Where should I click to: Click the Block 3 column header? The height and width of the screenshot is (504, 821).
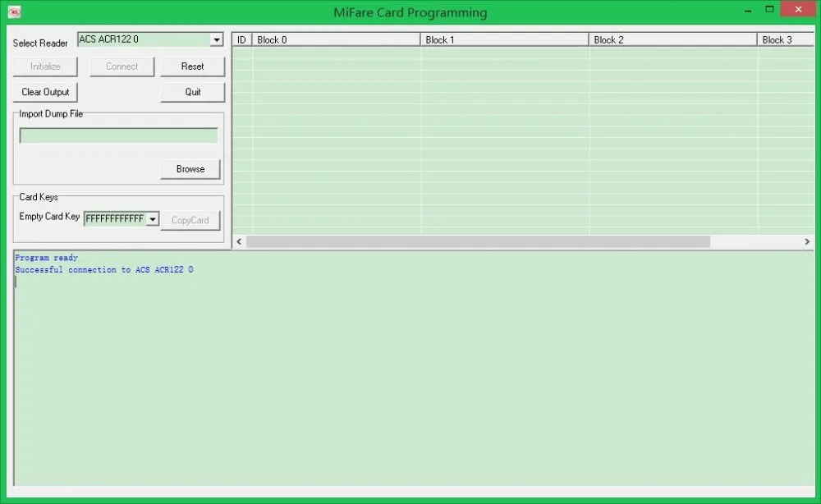click(787, 39)
